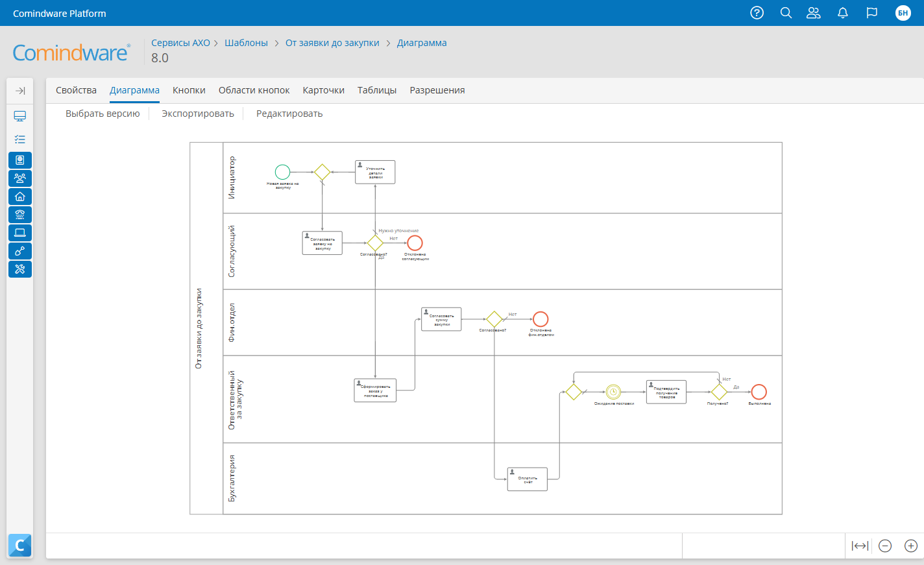Click the Бухгалтерия lane label
The width and height of the screenshot is (924, 565).
tap(232, 478)
